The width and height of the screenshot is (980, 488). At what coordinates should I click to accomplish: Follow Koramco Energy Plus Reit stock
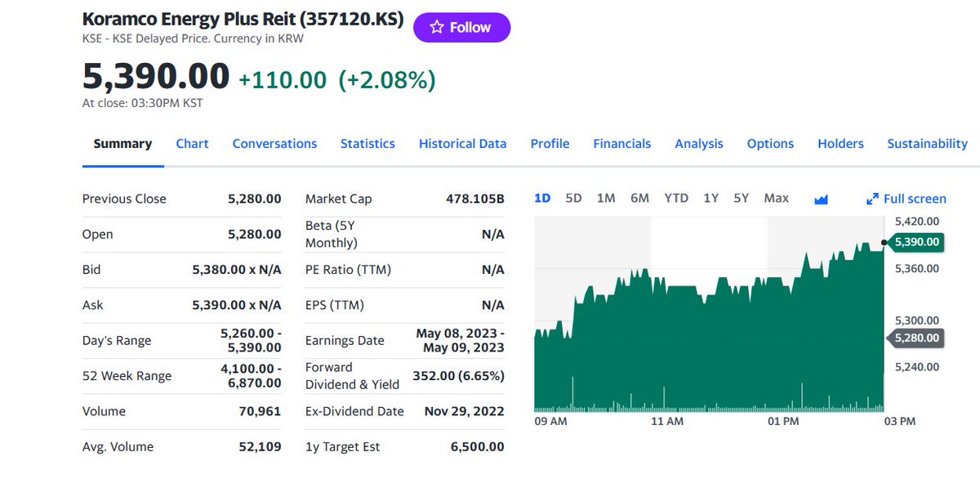coord(461,27)
